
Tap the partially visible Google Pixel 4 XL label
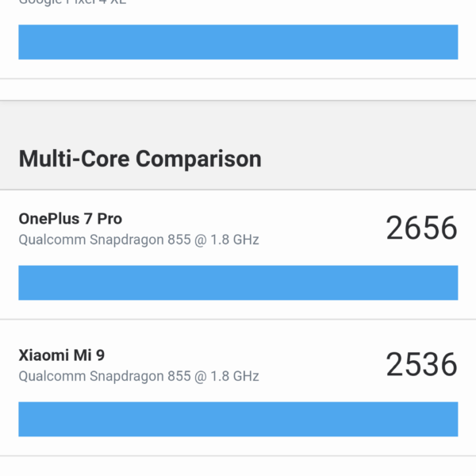click(71, 2)
